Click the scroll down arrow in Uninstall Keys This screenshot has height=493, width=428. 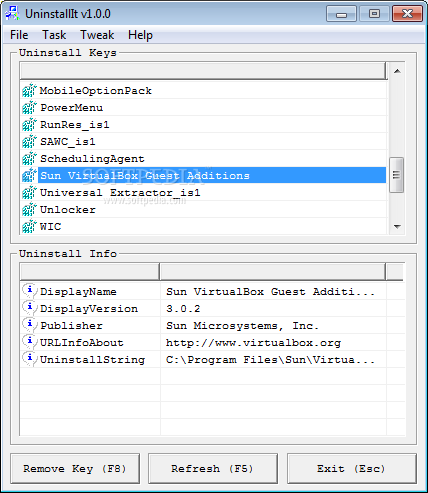397,226
